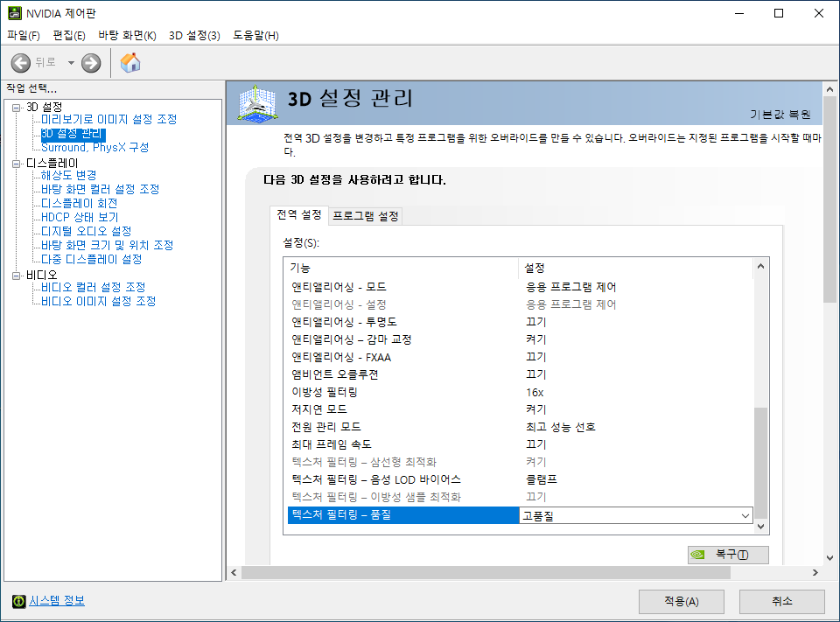This screenshot has height=622, width=840.
Task: Click settings list scroll-up arrow
Action: (x=760, y=266)
